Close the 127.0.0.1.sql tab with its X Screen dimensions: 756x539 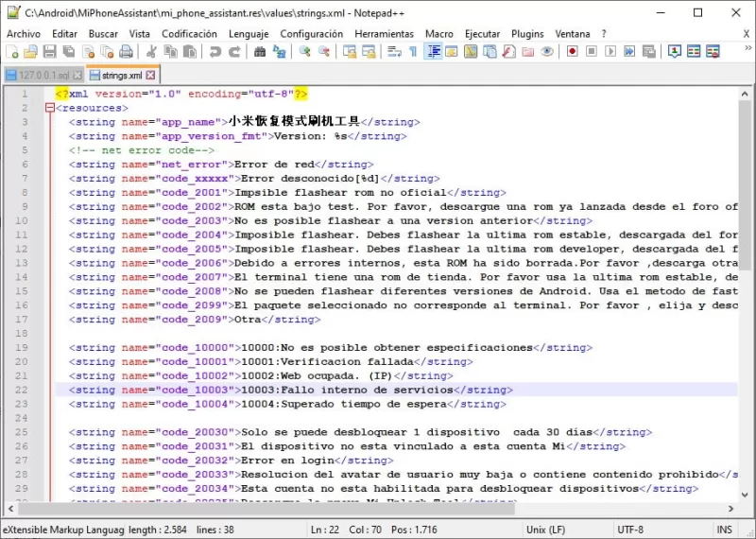pyautogui.click(x=77, y=76)
